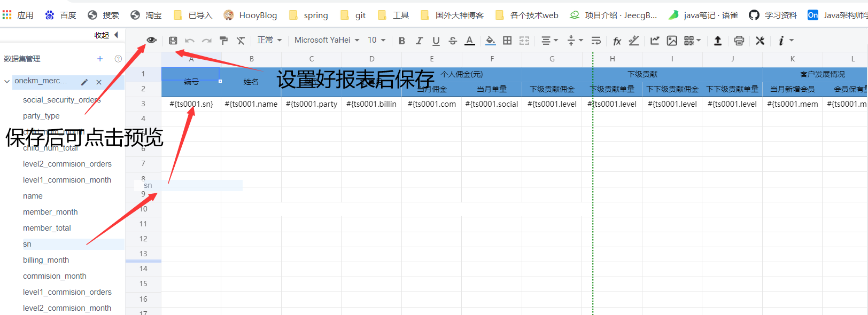
Task: Select the level1_commision_month field
Action: (x=67, y=180)
